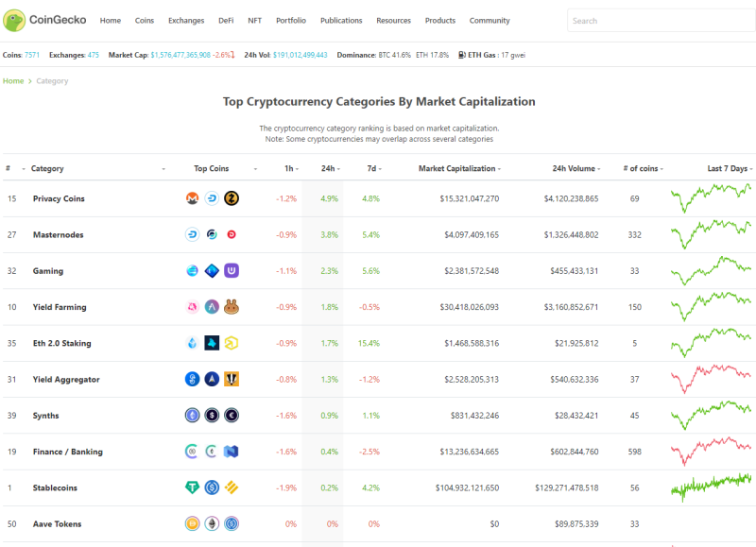Click PancakeSwap bunny icon in Yield Farming row
This screenshot has width=756, height=547.
(232, 307)
